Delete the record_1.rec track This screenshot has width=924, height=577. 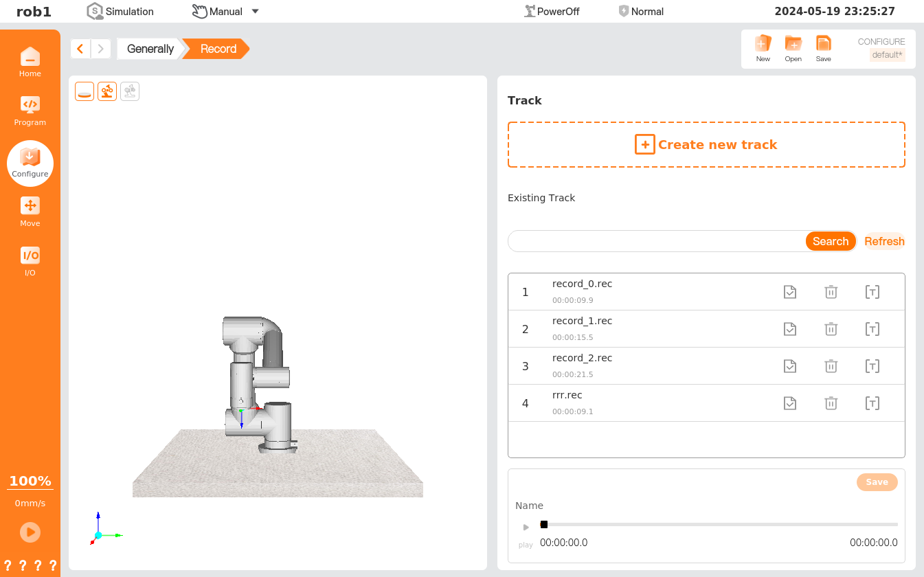[831, 329]
